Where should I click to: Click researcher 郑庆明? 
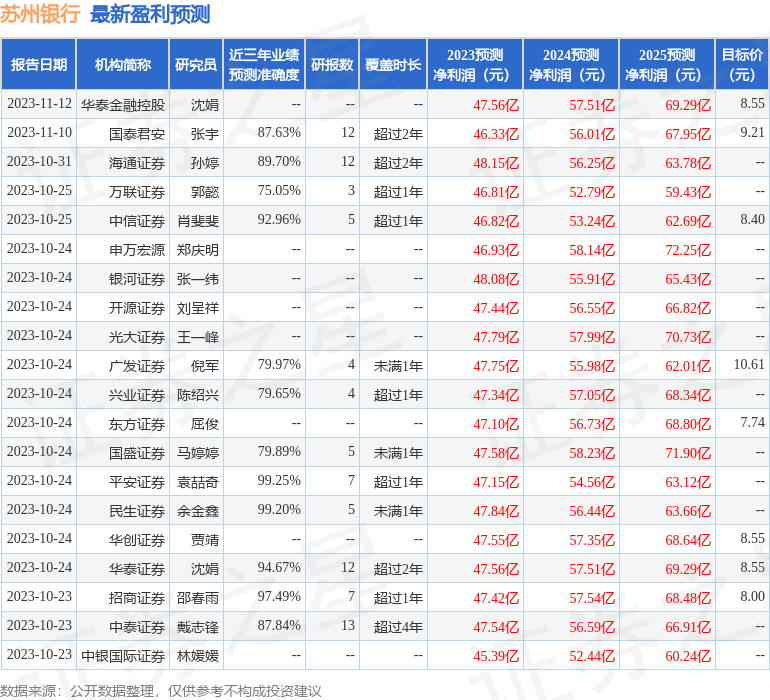[198, 250]
